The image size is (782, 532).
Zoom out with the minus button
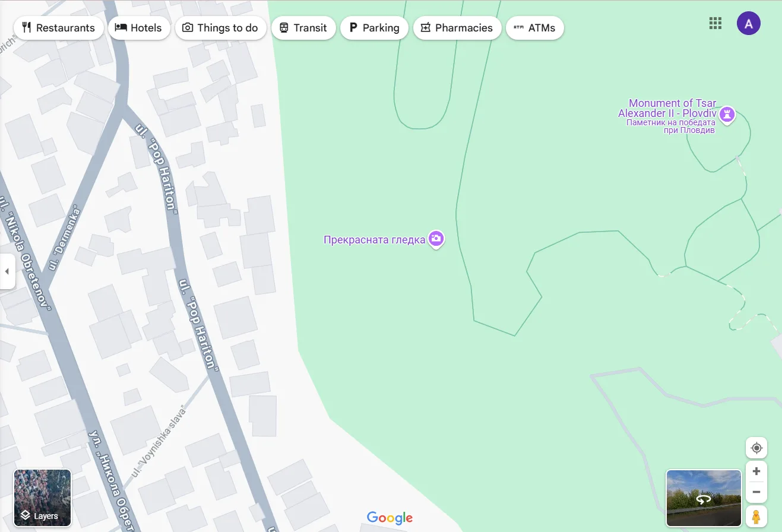tap(756, 492)
